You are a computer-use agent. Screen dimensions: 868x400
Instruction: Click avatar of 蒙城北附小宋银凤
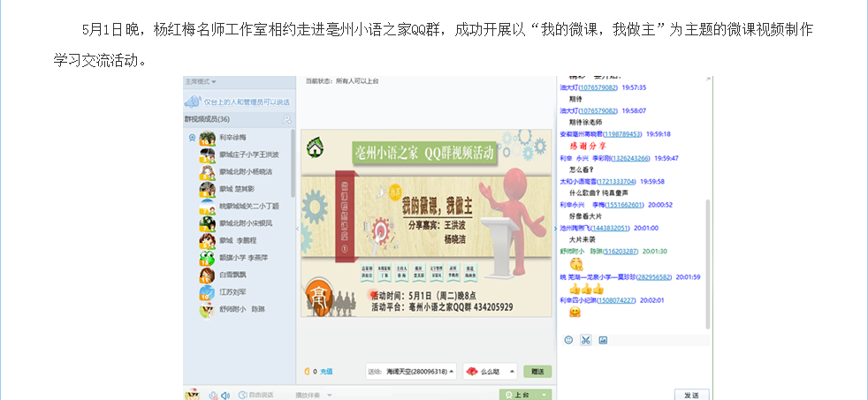[x=207, y=223]
